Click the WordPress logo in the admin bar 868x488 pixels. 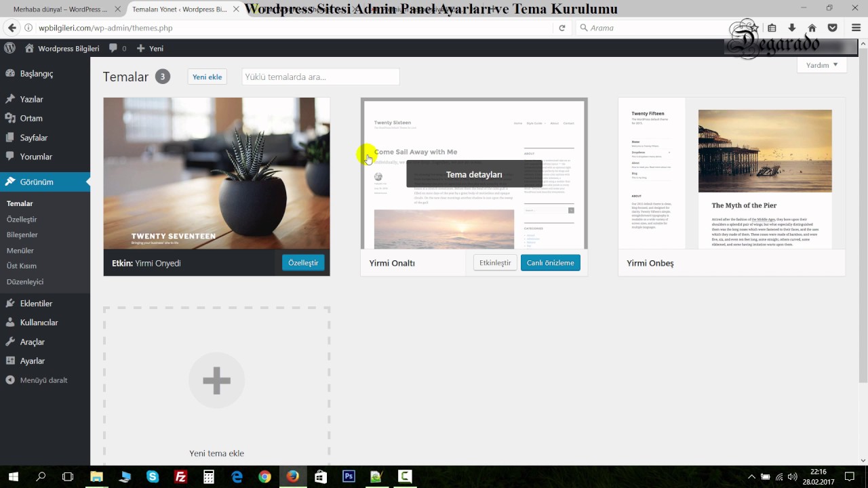[x=9, y=48]
